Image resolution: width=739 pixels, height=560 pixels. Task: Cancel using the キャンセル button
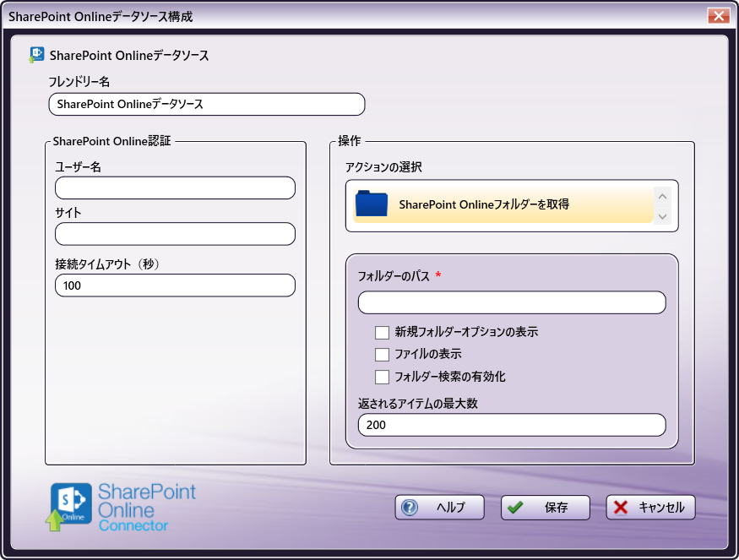(650, 507)
